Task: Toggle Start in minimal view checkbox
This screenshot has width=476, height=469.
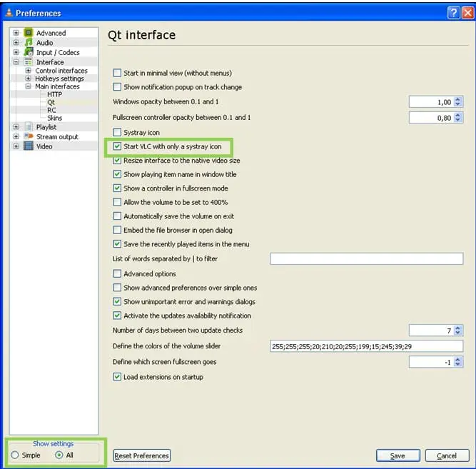Action: point(118,73)
